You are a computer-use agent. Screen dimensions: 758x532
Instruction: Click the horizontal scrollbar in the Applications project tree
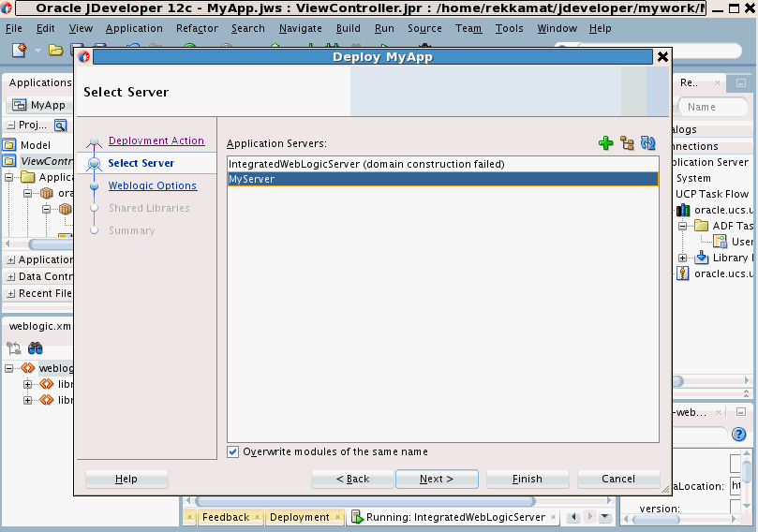[51, 244]
